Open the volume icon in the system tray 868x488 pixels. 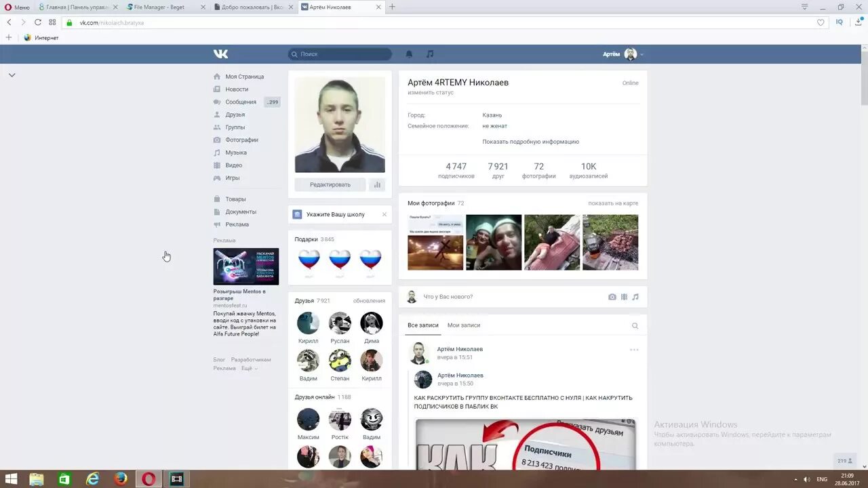[x=806, y=479]
